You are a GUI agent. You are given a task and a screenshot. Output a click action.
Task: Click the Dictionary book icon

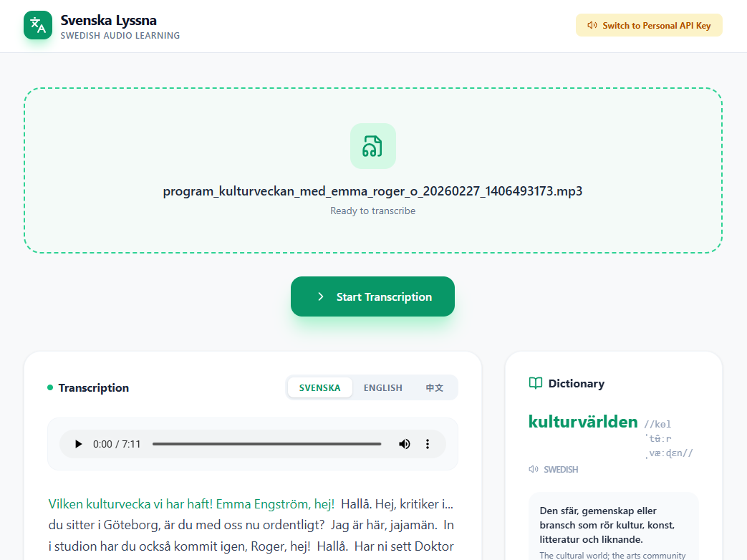[535, 383]
